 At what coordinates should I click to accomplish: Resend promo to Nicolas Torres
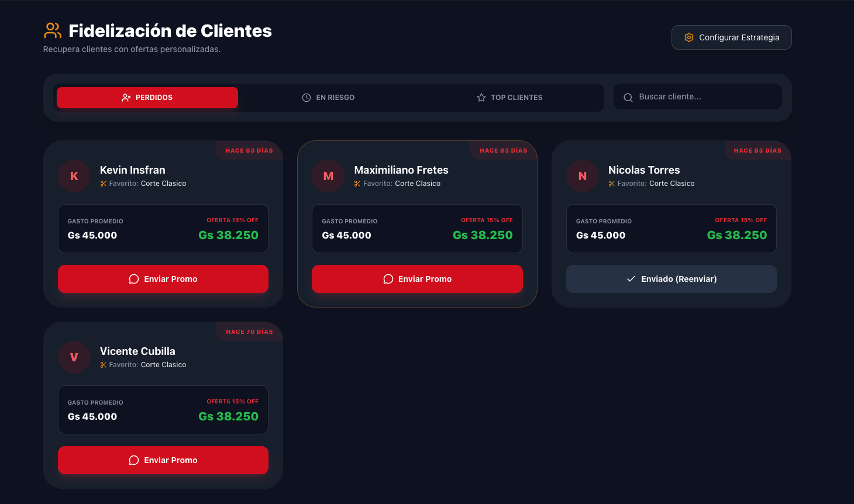tap(671, 279)
